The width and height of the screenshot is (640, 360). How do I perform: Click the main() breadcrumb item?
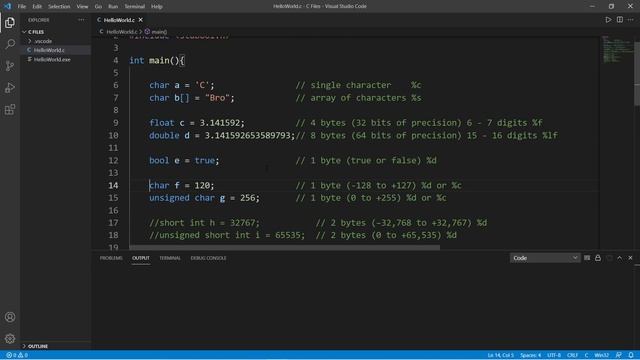(159, 31)
